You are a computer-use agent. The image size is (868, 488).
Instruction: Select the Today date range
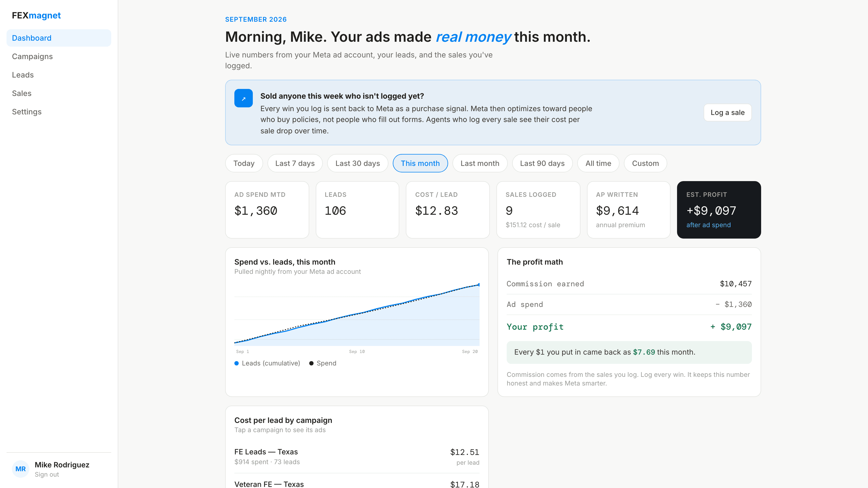(244, 163)
